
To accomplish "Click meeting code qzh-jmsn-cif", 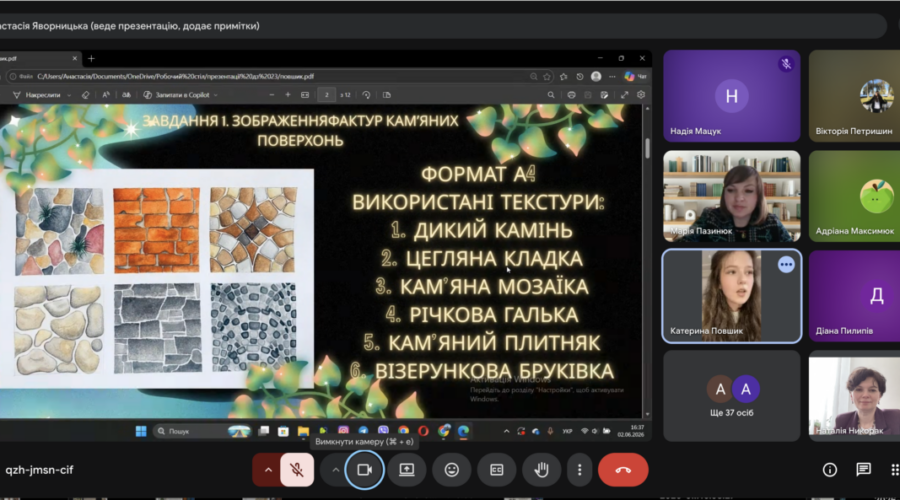I will (40, 470).
